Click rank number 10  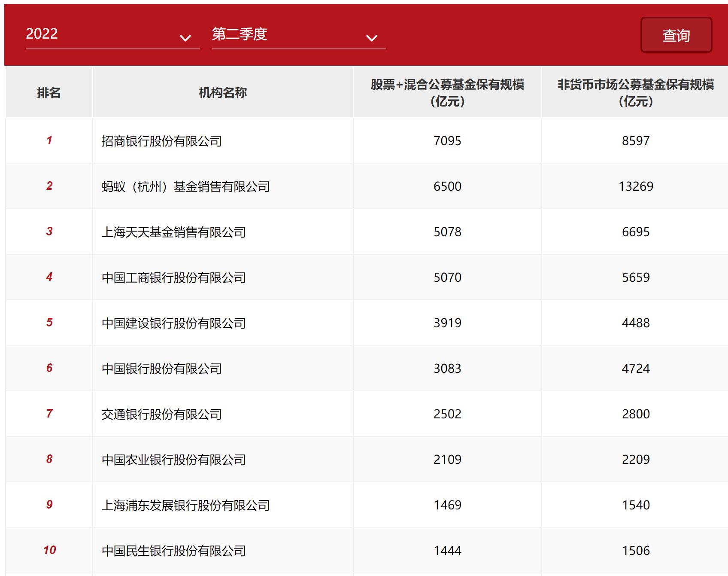pyautogui.click(x=49, y=550)
